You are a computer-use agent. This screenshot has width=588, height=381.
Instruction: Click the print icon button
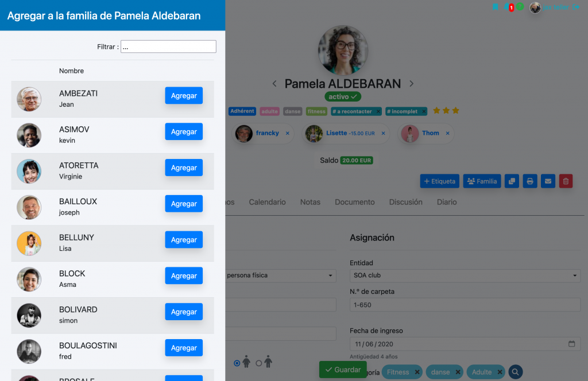[x=529, y=181]
